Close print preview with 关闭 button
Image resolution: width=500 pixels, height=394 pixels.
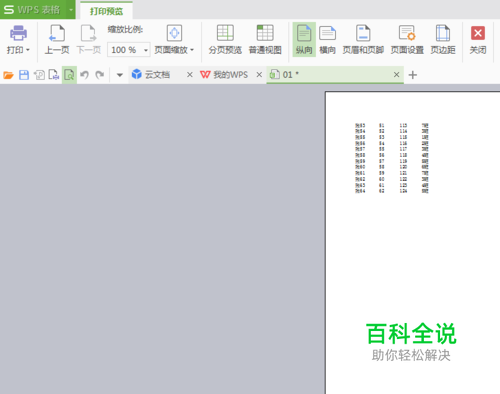coord(478,39)
